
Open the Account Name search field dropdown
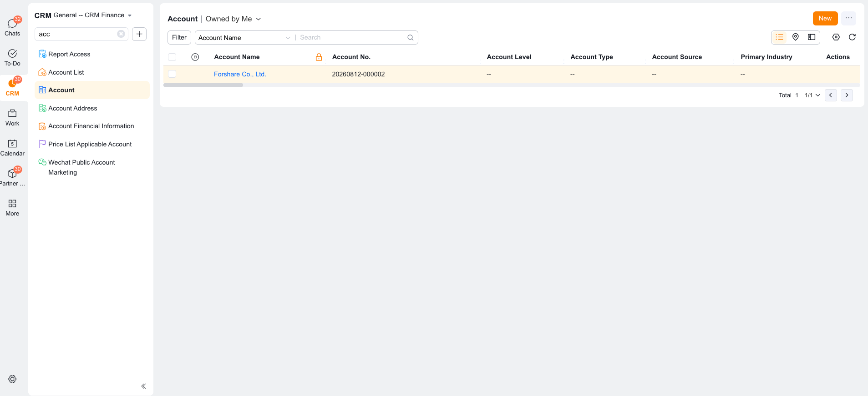tap(245, 38)
